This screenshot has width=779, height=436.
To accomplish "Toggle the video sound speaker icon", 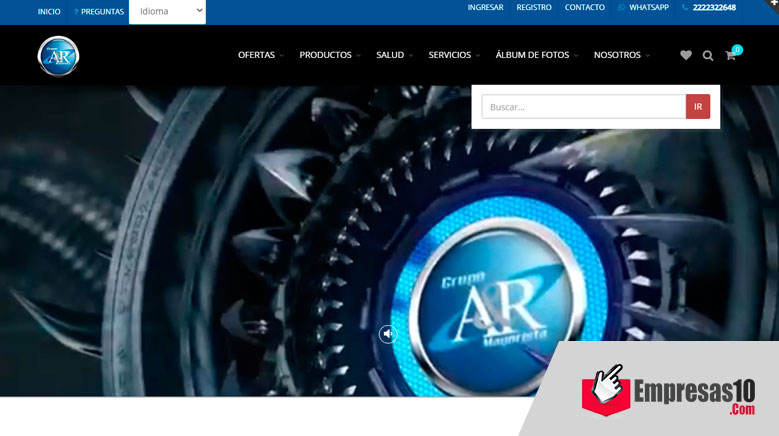I will pos(388,334).
